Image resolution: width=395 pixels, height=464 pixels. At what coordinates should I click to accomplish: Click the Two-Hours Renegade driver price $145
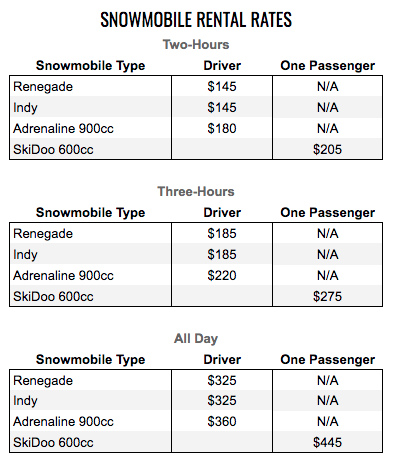pyautogui.click(x=222, y=87)
